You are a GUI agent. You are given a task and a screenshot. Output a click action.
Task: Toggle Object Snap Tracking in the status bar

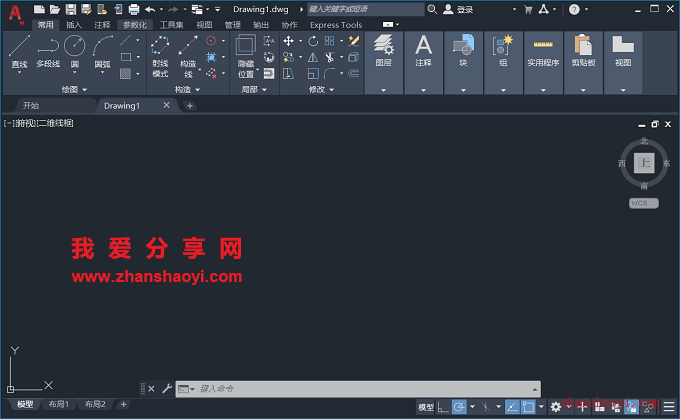coord(512,407)
